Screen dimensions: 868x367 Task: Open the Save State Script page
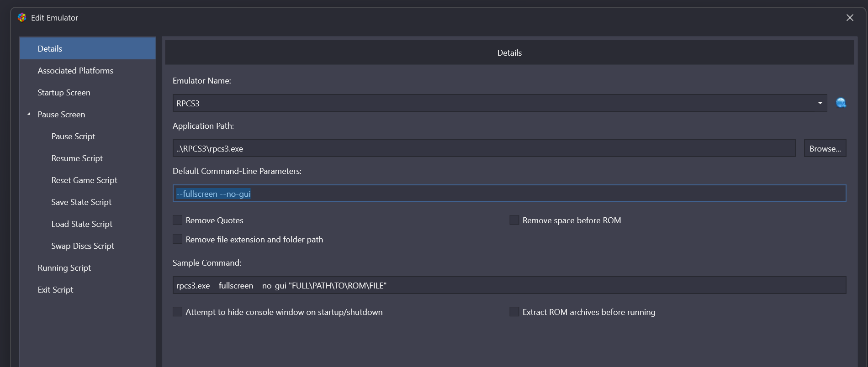pos(81,202)
